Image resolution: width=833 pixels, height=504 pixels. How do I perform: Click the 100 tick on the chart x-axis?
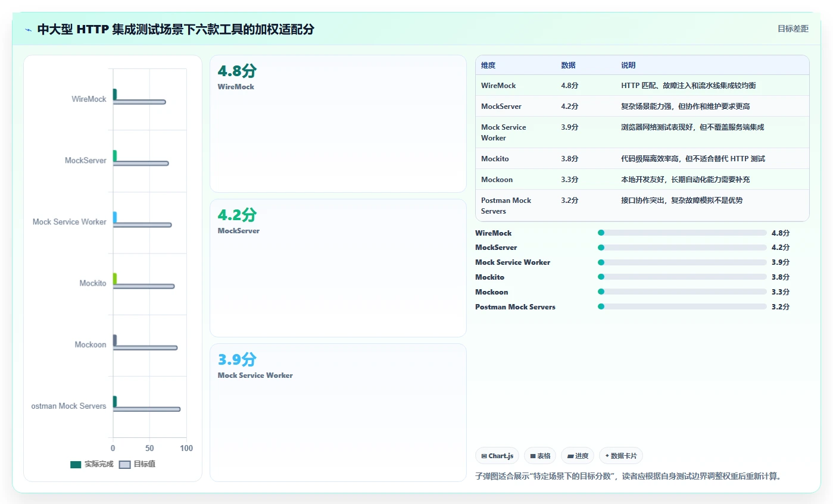click(186, 448)
